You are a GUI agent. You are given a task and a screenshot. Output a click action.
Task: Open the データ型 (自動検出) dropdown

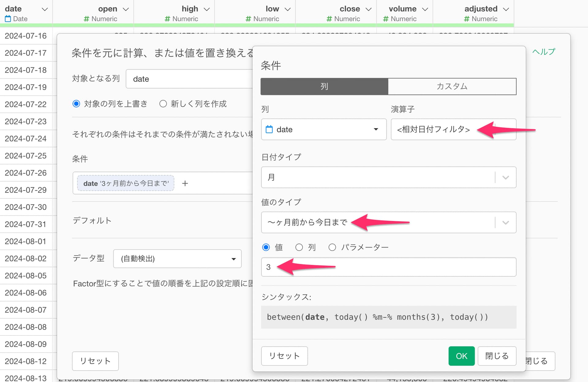pyautogui.click(x=177, y=259)
